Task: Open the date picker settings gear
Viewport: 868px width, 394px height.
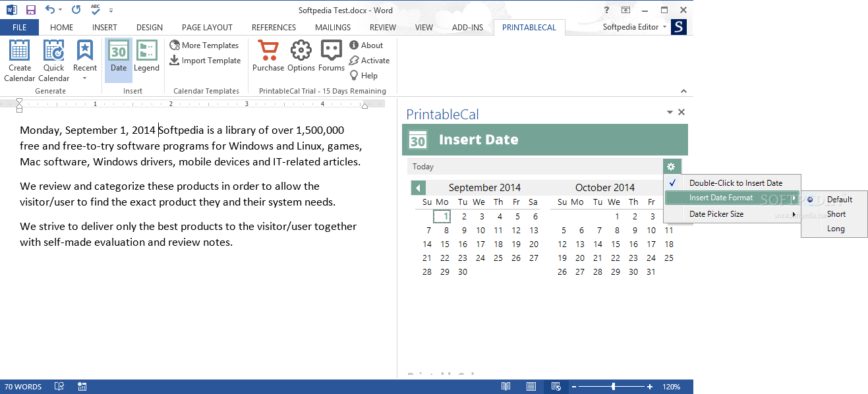Action: coord(672,167)
